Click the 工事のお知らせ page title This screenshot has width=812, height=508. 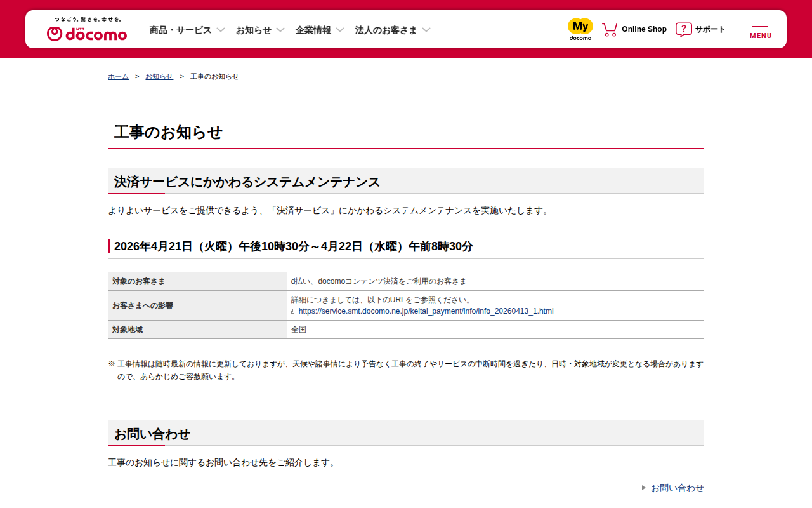(x=168, y=132)
